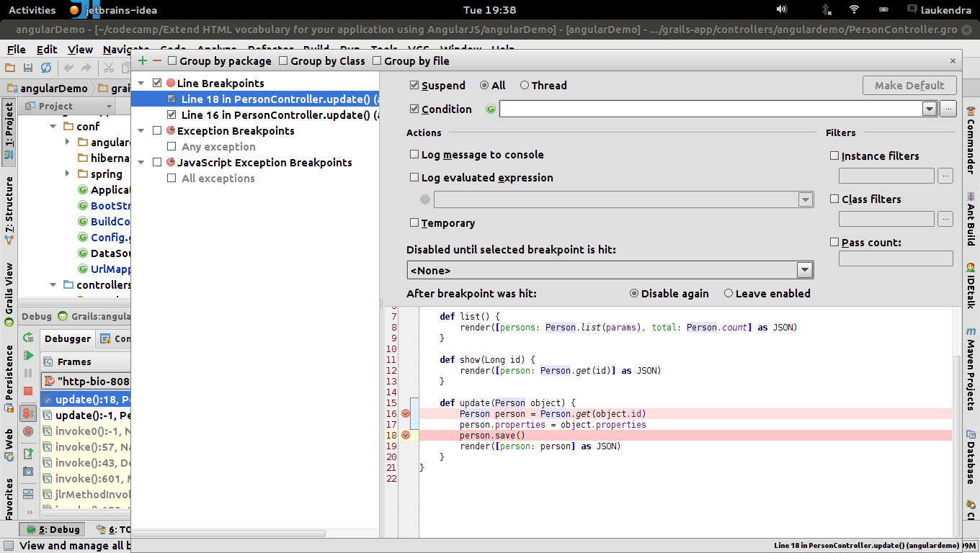
Task: Click the browse button next to Condition field
Action: (x=948, y=109)
